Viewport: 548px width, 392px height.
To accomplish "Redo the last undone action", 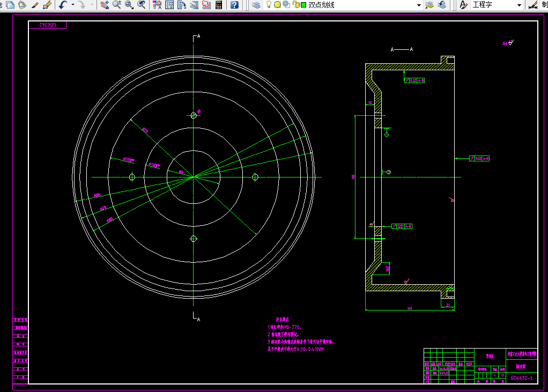I will pyautogui.click(x=82, y=5).
